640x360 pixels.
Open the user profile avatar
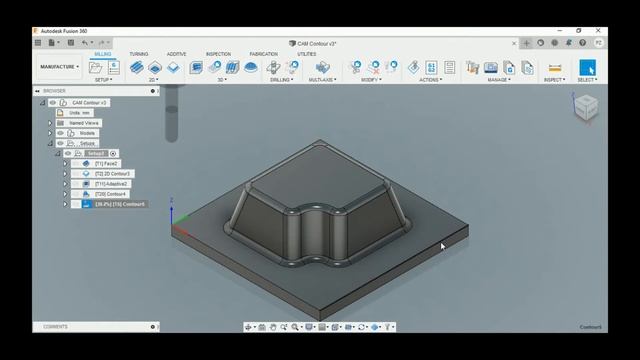(598, 42)
